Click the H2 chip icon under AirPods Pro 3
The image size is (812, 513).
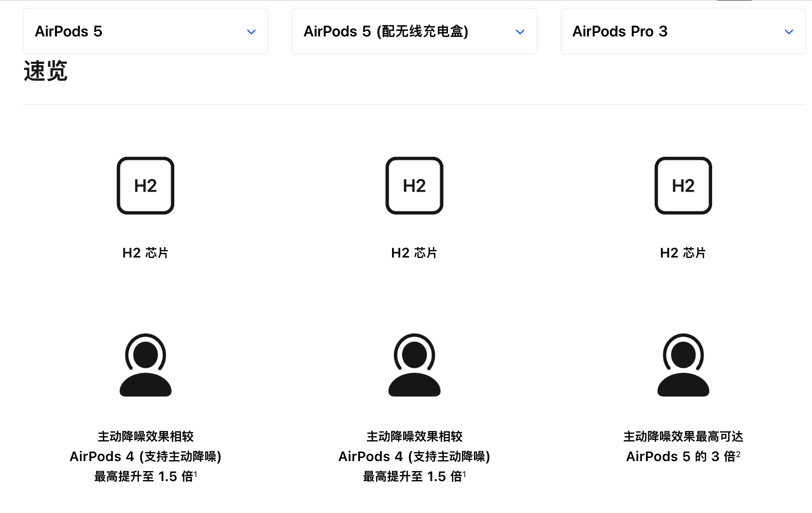(683, 186)
